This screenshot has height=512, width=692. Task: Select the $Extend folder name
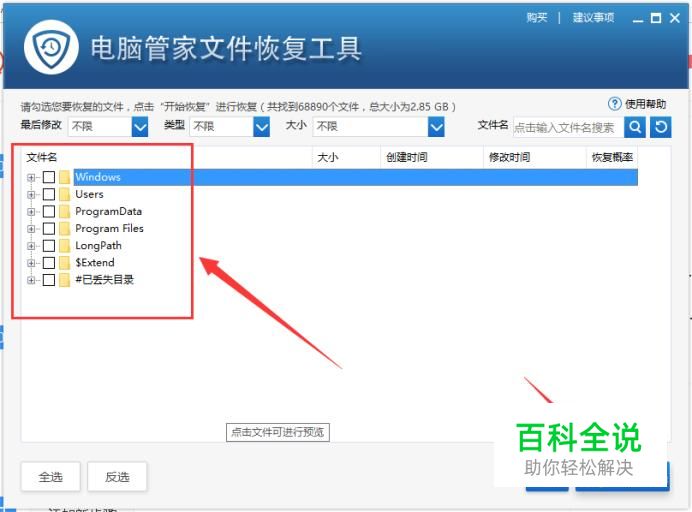click(95, 263)
